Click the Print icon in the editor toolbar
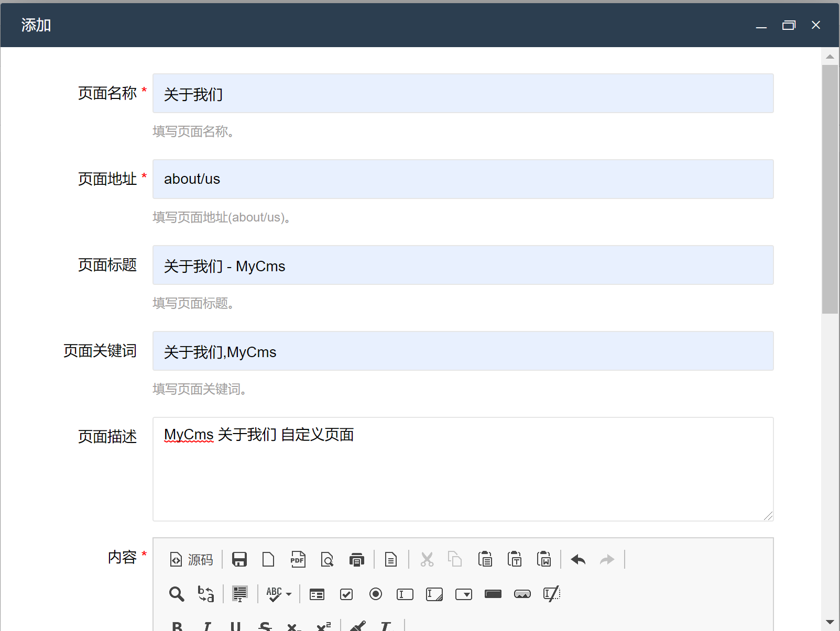The width and height of the screenshot is (840, 631). point(357,559)
